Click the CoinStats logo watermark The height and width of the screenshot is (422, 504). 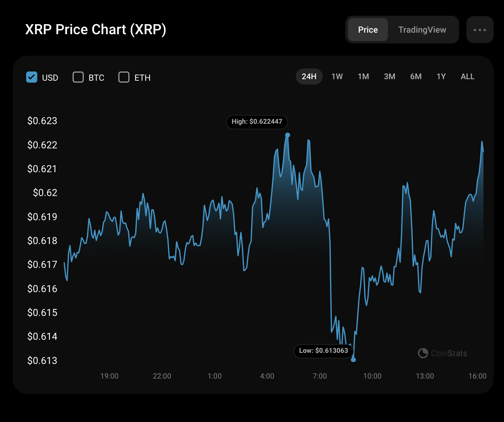pos(443,353)
